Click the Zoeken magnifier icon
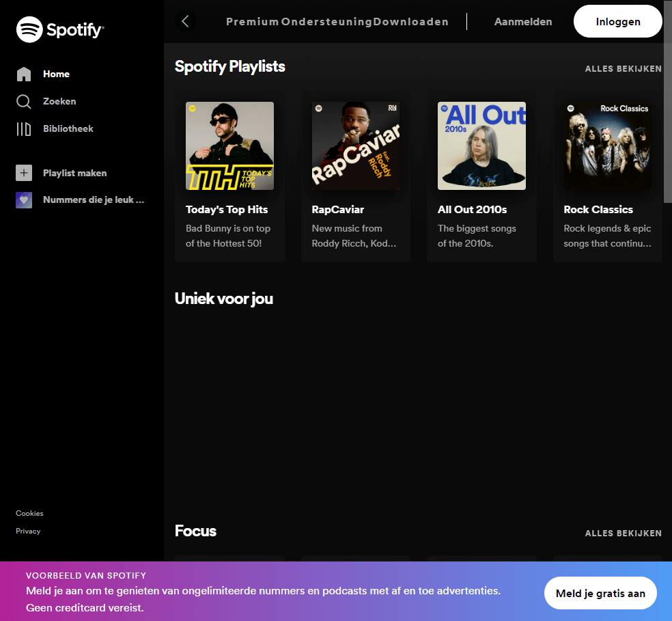 tap(24, 102)
